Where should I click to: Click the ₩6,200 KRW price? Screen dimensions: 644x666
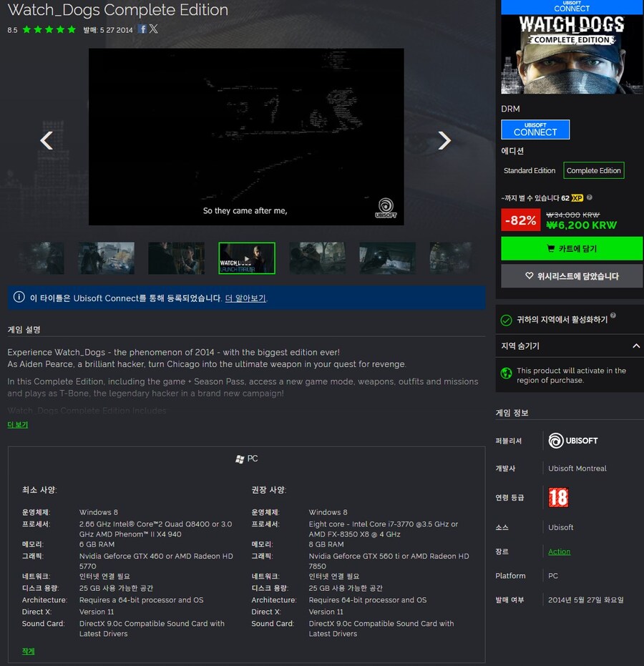pyautogui.click(x=581, y=225)
